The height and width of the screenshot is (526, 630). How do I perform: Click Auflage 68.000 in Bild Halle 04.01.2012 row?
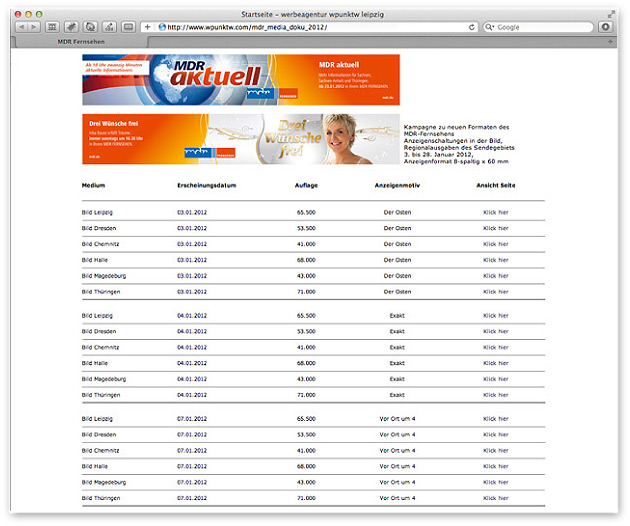tap(306, 363)
